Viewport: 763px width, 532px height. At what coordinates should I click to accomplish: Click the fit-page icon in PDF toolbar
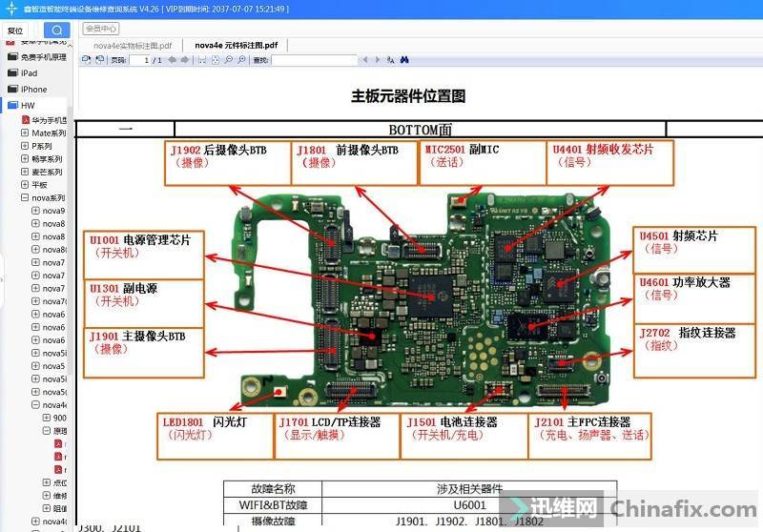(216, 60)
